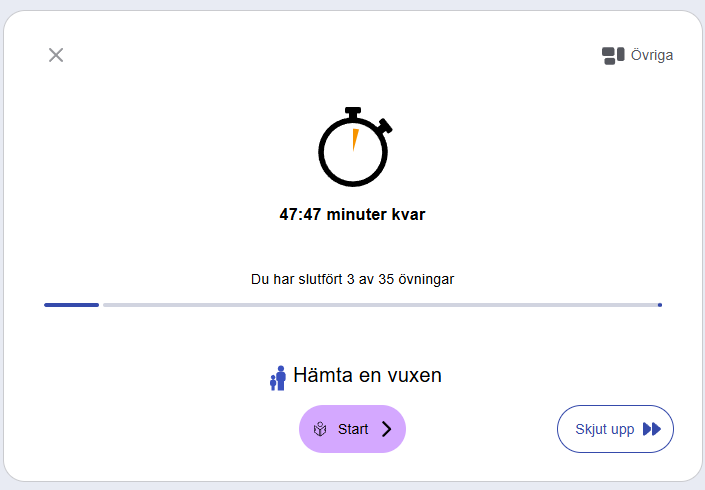Screen dimensions: 705x490
Task: Click the end dot of the progress bar
Action: (x=660, y=304)
